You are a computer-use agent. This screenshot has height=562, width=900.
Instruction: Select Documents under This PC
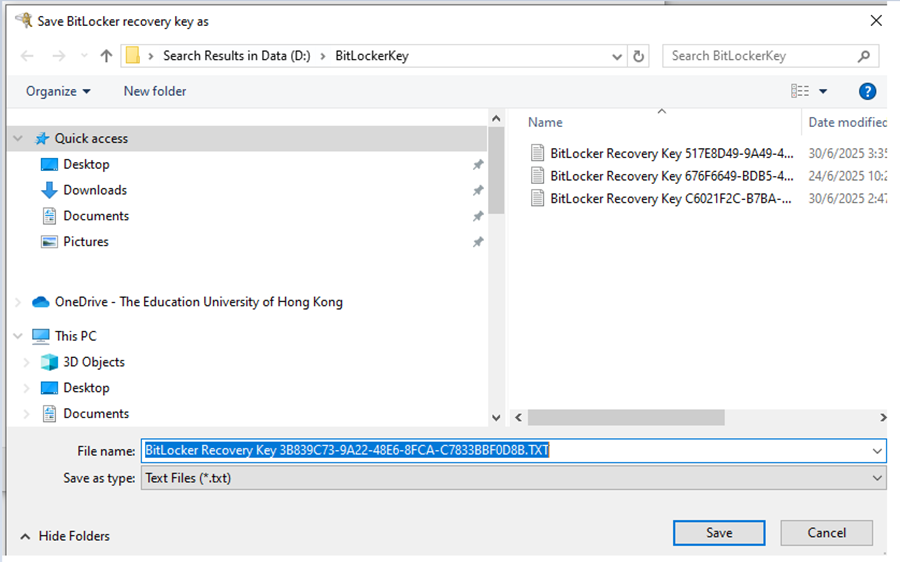96,414
